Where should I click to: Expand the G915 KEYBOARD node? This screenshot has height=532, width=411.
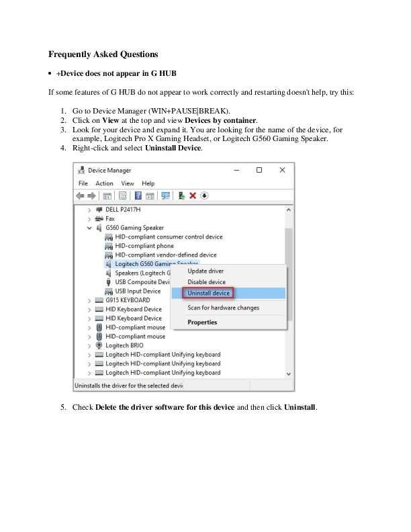pos(89,301)
